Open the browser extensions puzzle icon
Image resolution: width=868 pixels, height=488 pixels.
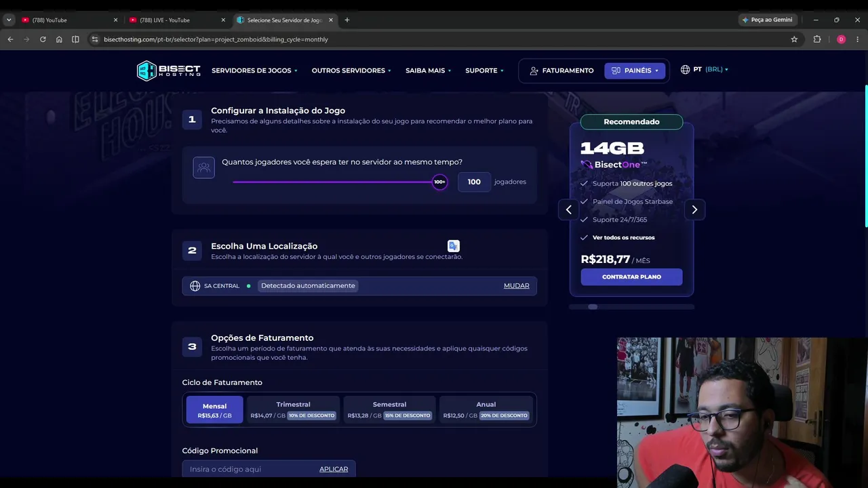(x=817, y=39)
